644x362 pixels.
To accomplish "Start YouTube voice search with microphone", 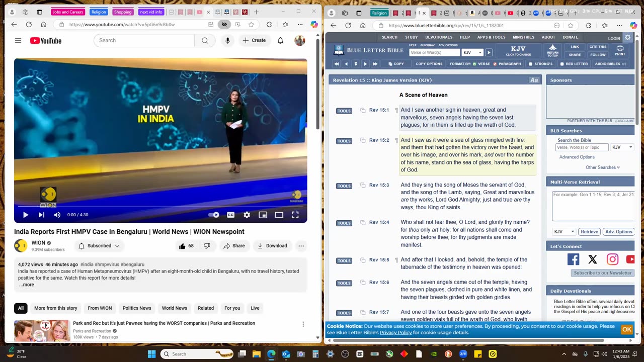I will tap(227, 40).
